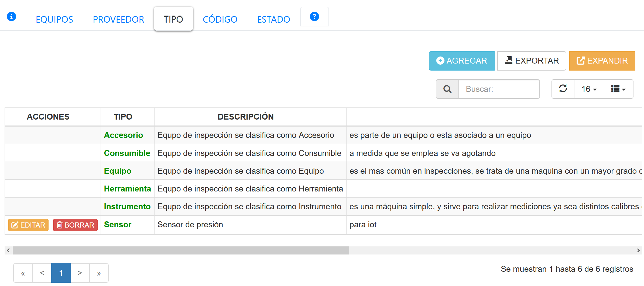Viewport: 644px width, 286px height.
Task: Click the scrollbar right arrow
Action: click(x=638, y=250)
